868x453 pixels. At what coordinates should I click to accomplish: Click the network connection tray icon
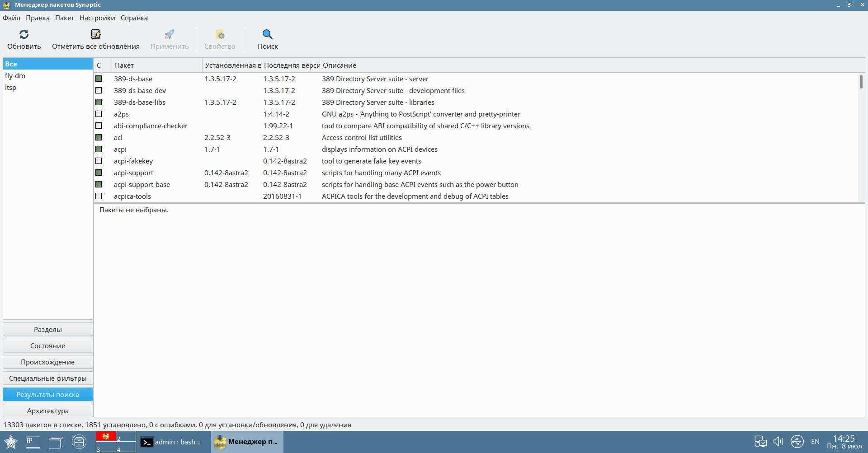click(x=797, y=442)
